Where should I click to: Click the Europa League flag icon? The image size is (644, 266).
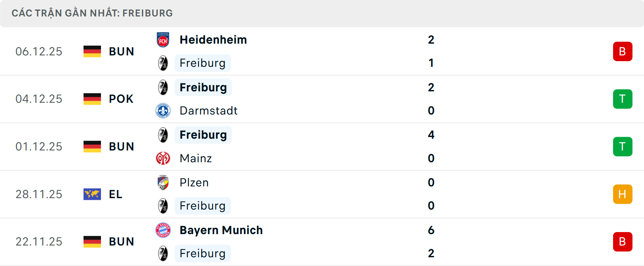coord(92,194)
